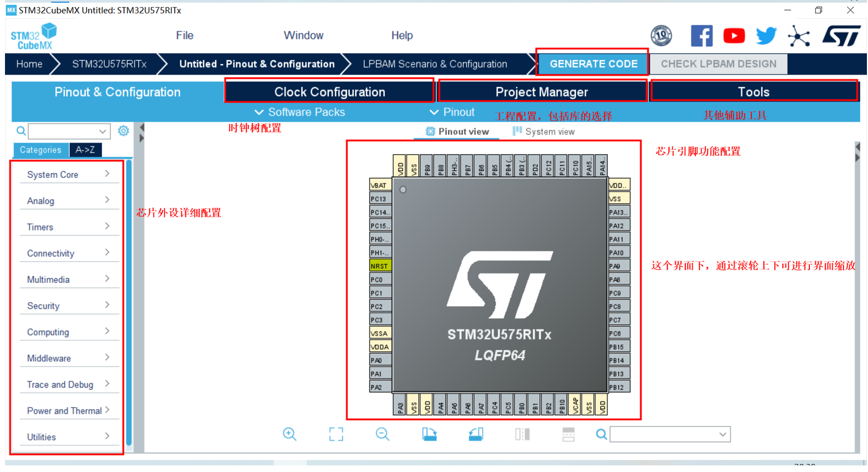This screenshot has height=472, width=868.
Task: Open the ST YouTube channel icon
Action: 734,36
